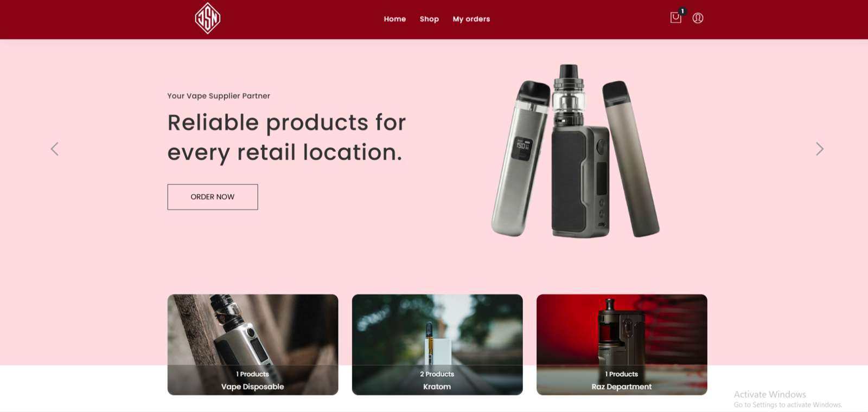Click the ORDER NOW button
The image size is (868, 412).
click(213, 197)
